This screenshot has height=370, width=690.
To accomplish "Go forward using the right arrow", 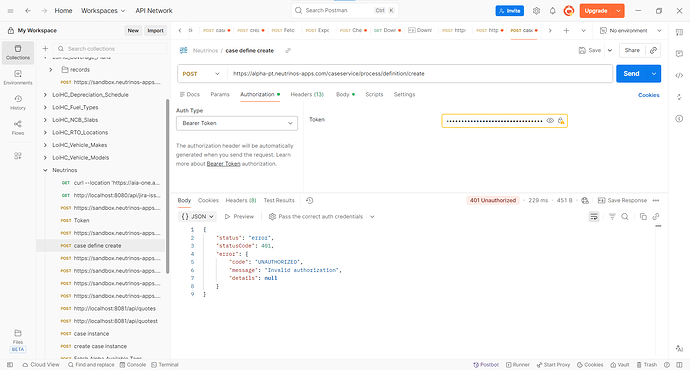I will coord(44,11).
